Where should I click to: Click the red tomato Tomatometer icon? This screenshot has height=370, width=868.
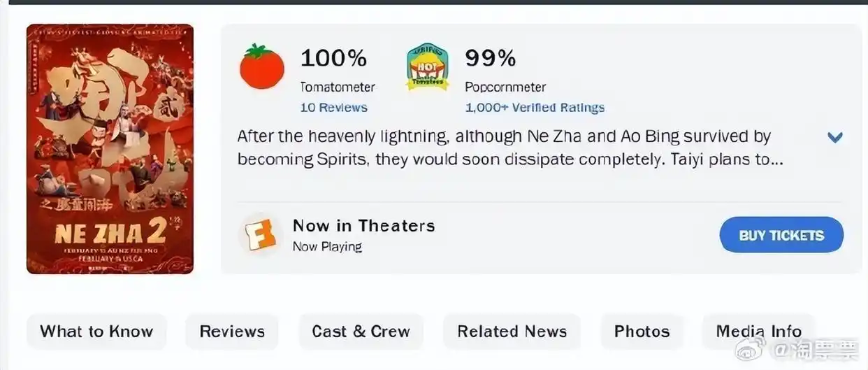[x=262, y=66]
